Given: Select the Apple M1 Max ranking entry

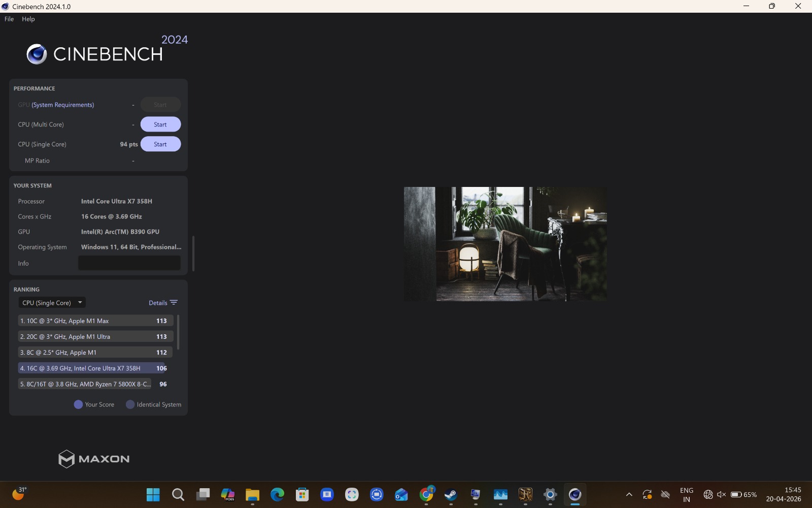Looking at the screenshot, I should [x=95, y=321].
